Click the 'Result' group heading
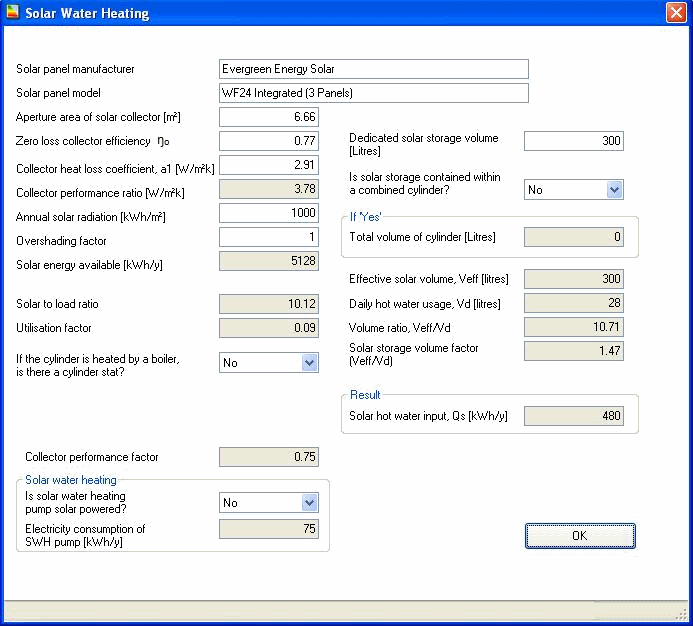The width and height of the screenshot is (693, 626). point(365,395)
